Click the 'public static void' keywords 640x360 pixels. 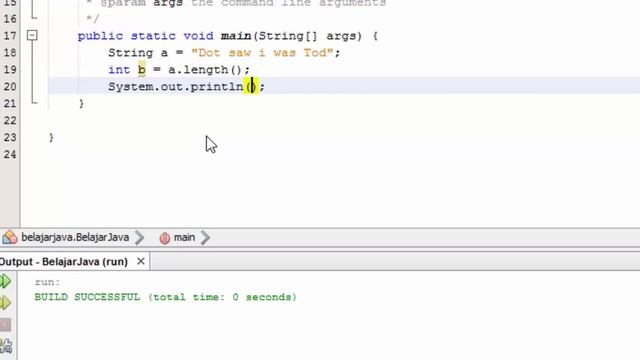[x=145, y=36]
